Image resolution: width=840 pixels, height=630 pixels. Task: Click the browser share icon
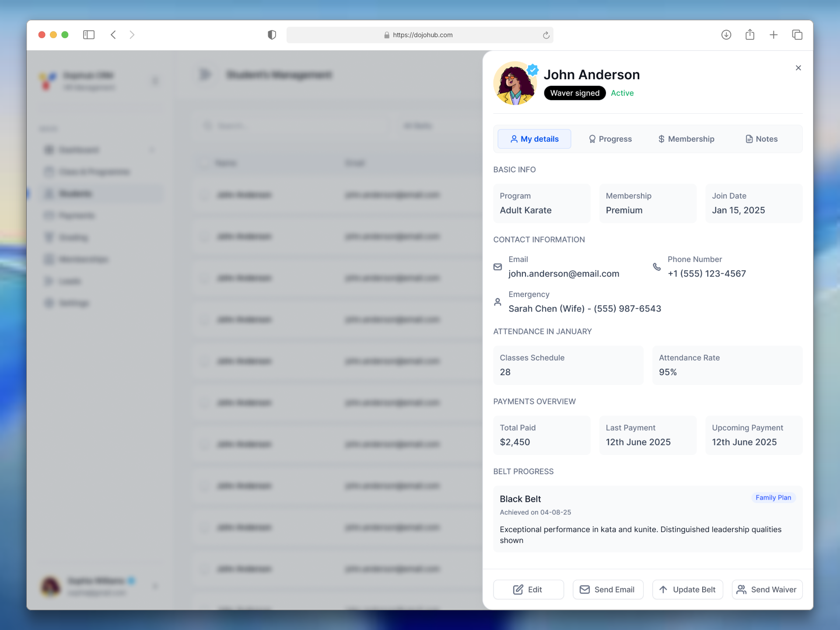[x=750, y=35]
